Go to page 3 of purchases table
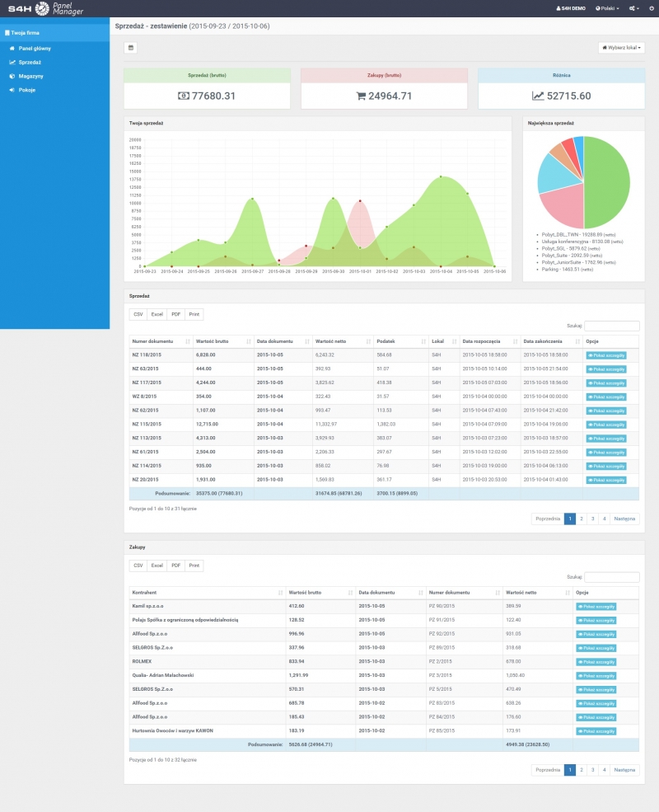The image size is (659, 812). coord(593,769)
